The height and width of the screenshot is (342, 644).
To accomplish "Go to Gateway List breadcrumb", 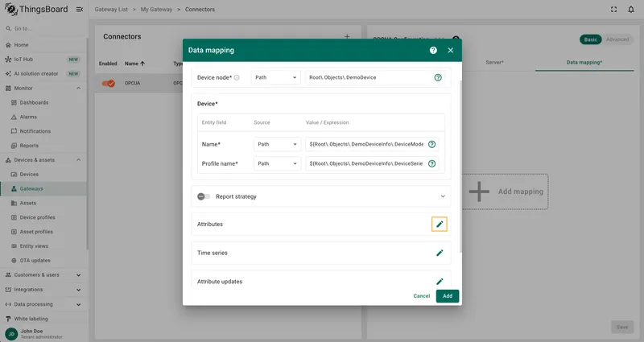I will tap(111, 9).
